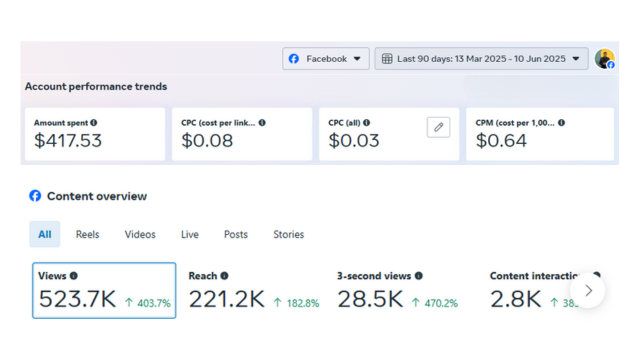Click the info icon beside Views

coord(73,276)
